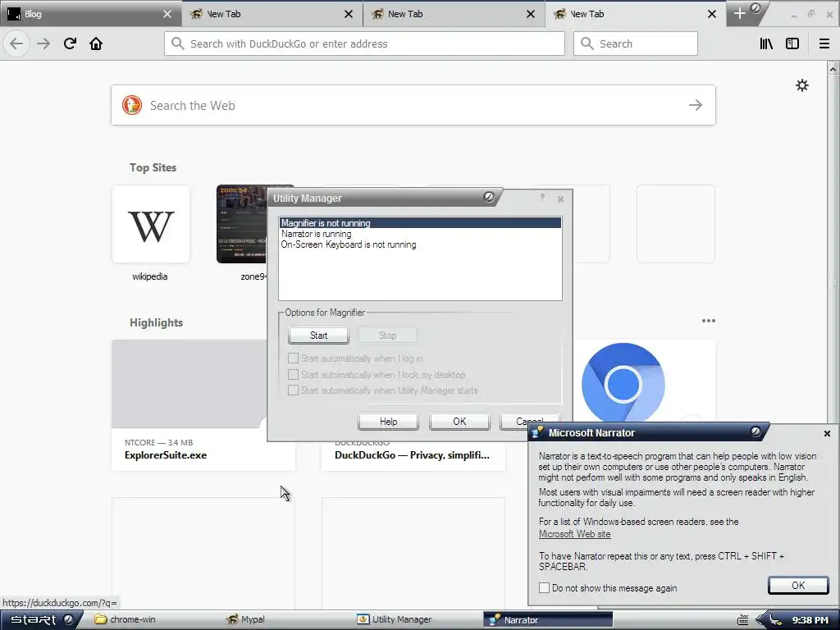Open the zone94 top site tile
This screenshot has width=840, height=630.
(242, 225)
